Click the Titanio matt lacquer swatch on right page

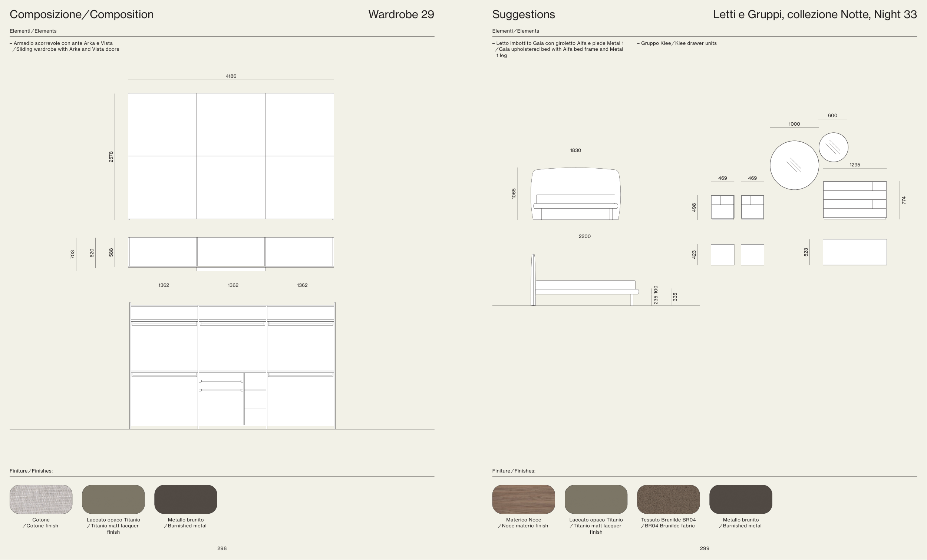pyautogui.click(x=596, y=499)
